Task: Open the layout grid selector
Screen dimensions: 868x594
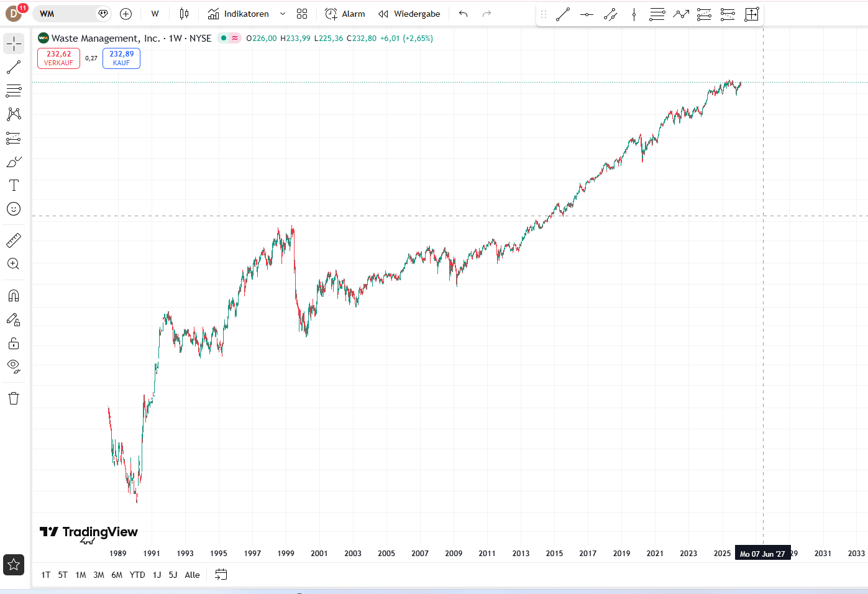Action: [x=302, y=14]
